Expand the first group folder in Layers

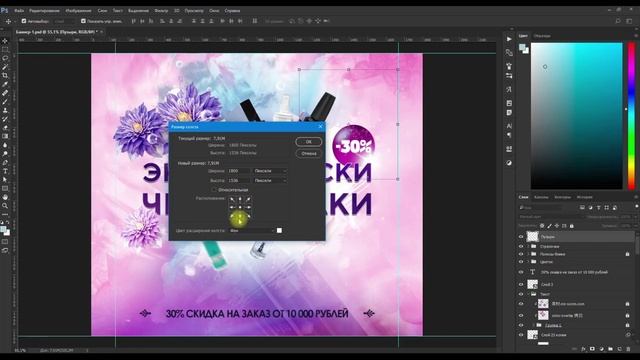528,247
